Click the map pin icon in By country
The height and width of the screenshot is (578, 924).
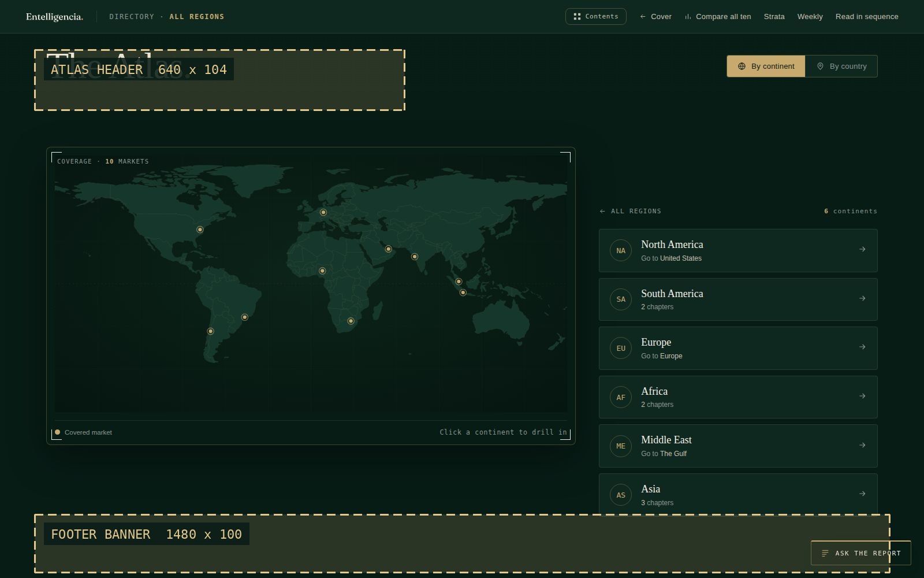pos(820,66)
